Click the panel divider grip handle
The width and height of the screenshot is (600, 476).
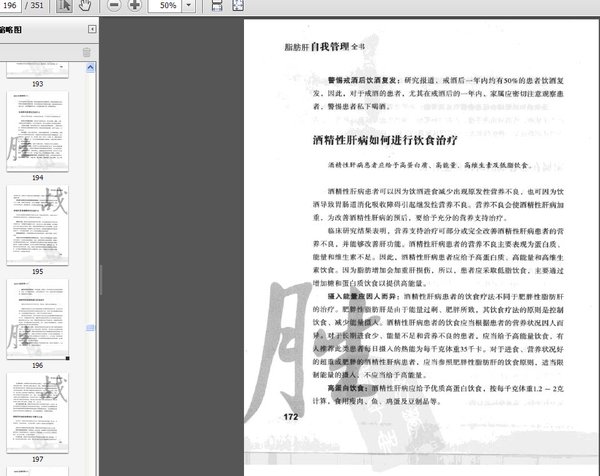pos(101,280)
